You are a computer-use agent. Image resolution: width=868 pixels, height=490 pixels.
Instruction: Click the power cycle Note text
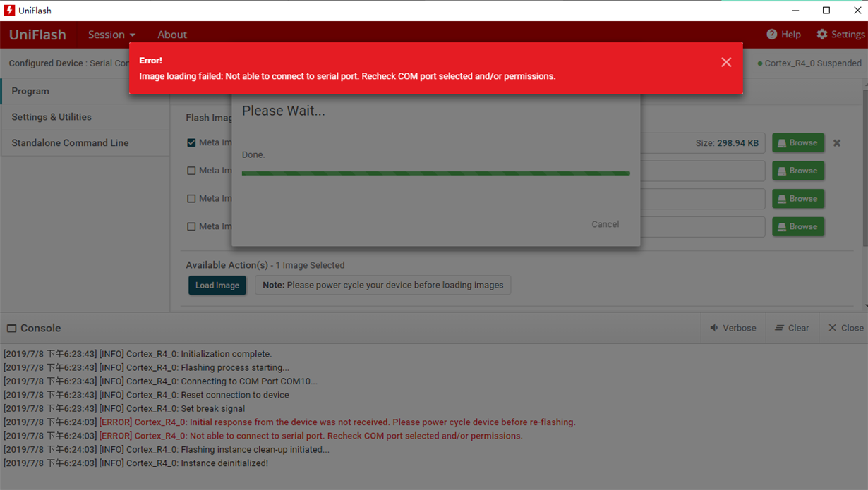pos(383,286)
